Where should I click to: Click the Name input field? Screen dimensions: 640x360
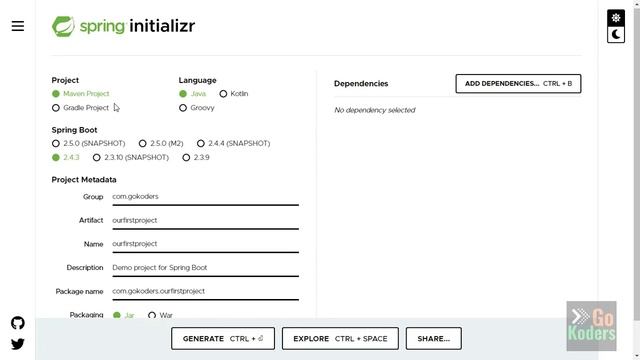[205, 244]
